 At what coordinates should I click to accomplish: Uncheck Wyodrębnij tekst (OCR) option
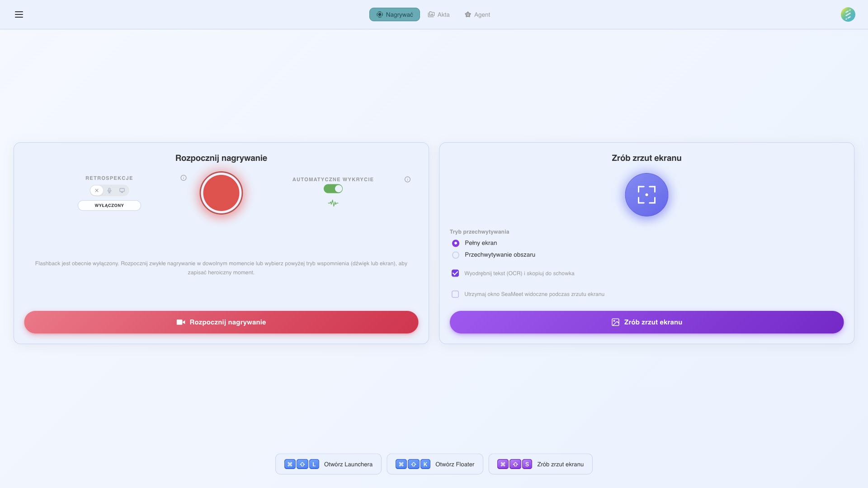coord(455,273)
